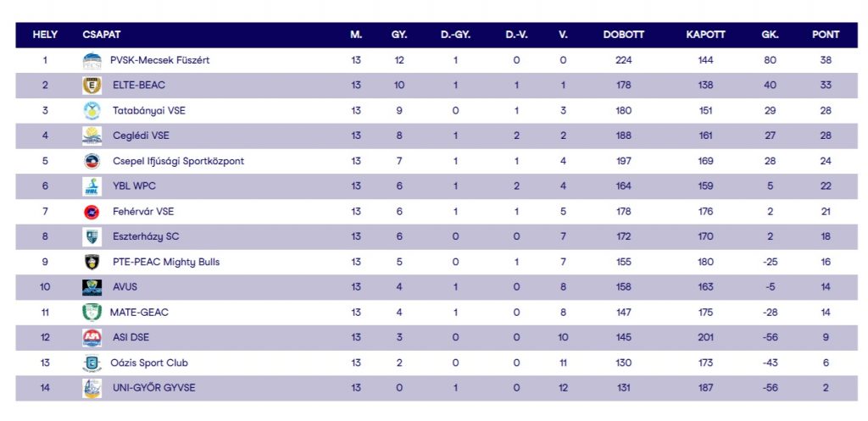Screen dimensions: 868x421
Task: Click the YBL WPC team logo
Action: point(92,186)
